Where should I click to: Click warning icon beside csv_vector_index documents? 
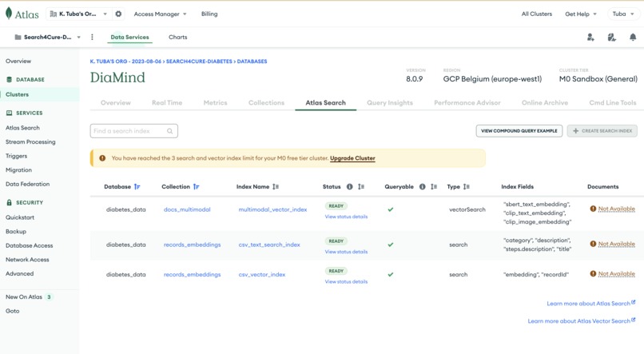pos(593,273)
